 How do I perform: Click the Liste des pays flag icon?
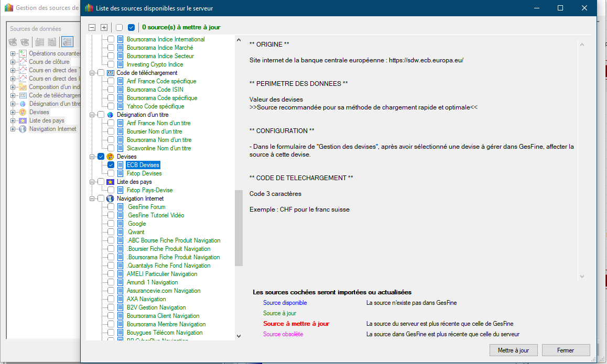110,182
